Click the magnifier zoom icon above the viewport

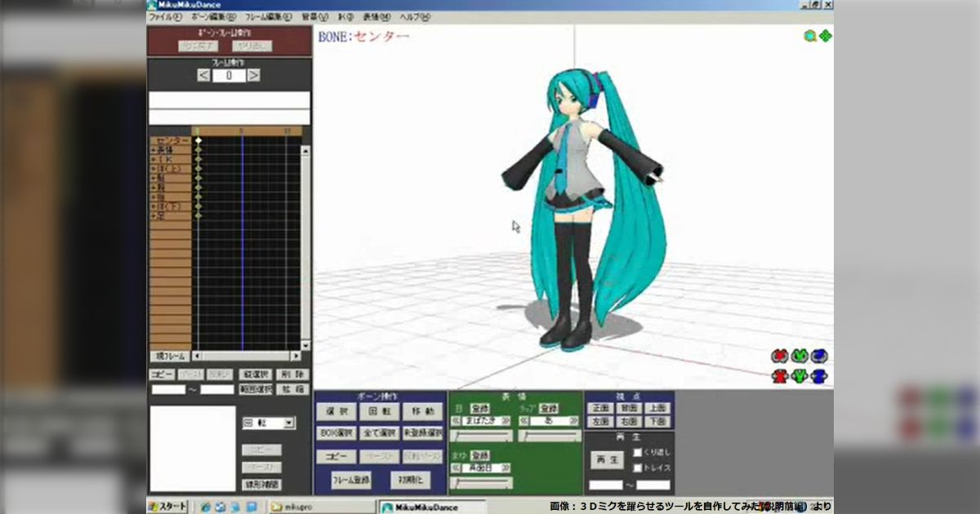[x=810, y=33]
